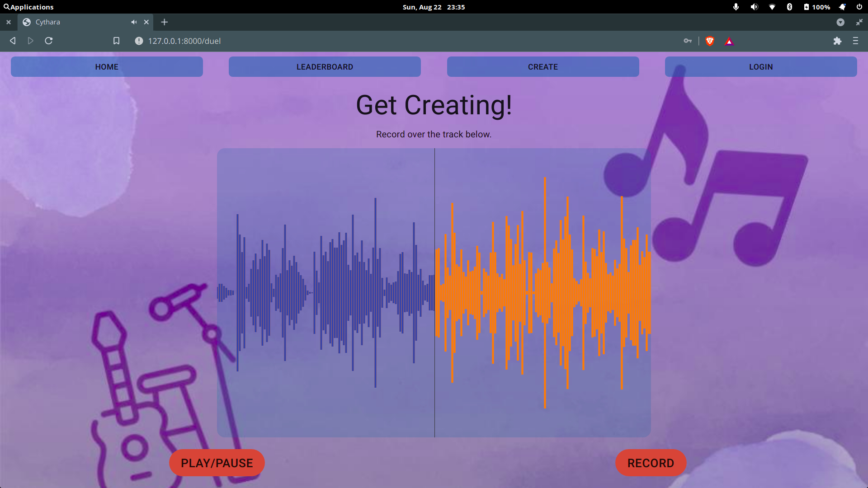Click the site security warning icon
The width and height of the screenshot is (868, 488).
coord(139,41)
